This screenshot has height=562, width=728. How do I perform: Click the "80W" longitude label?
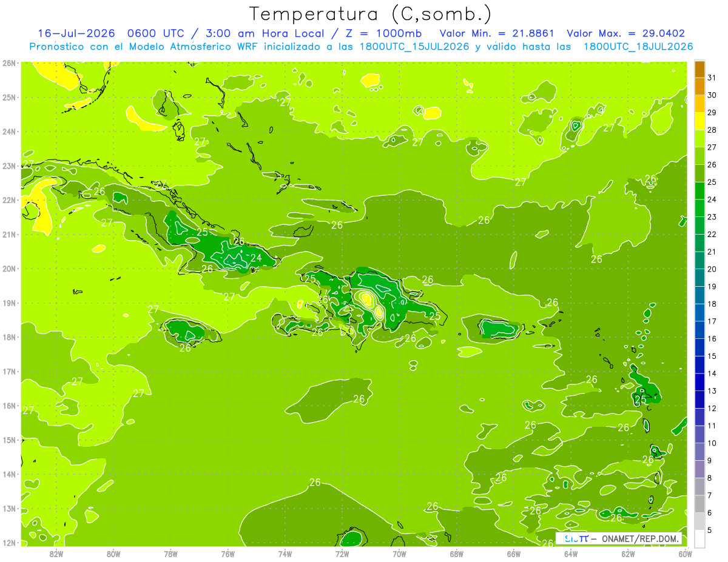tap(113, 554)
